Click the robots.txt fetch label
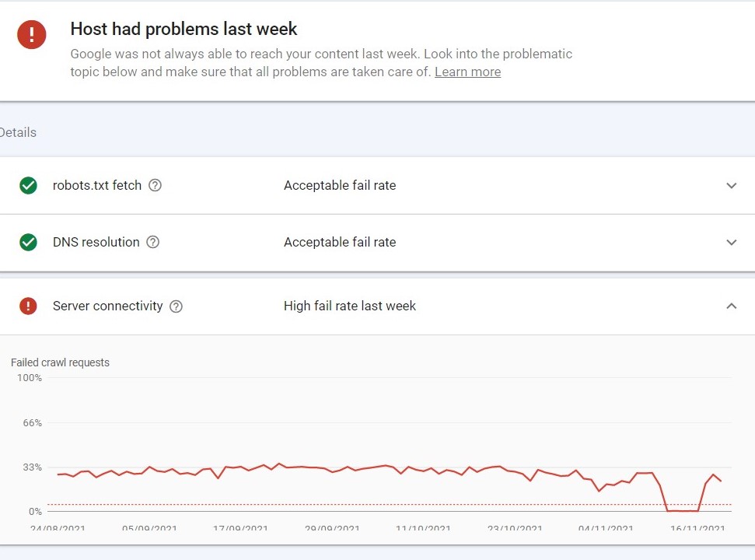 (97, 185)
